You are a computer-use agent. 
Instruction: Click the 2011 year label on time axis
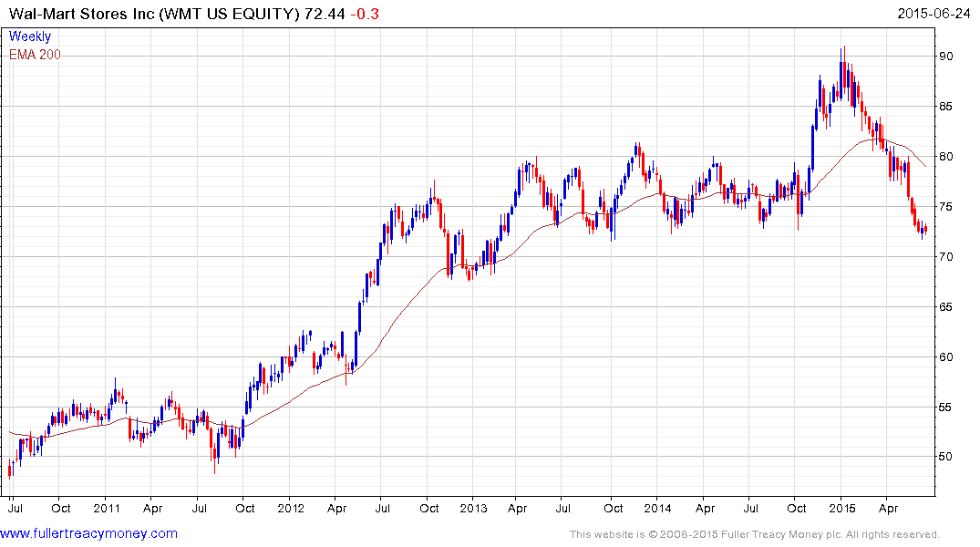107,508
